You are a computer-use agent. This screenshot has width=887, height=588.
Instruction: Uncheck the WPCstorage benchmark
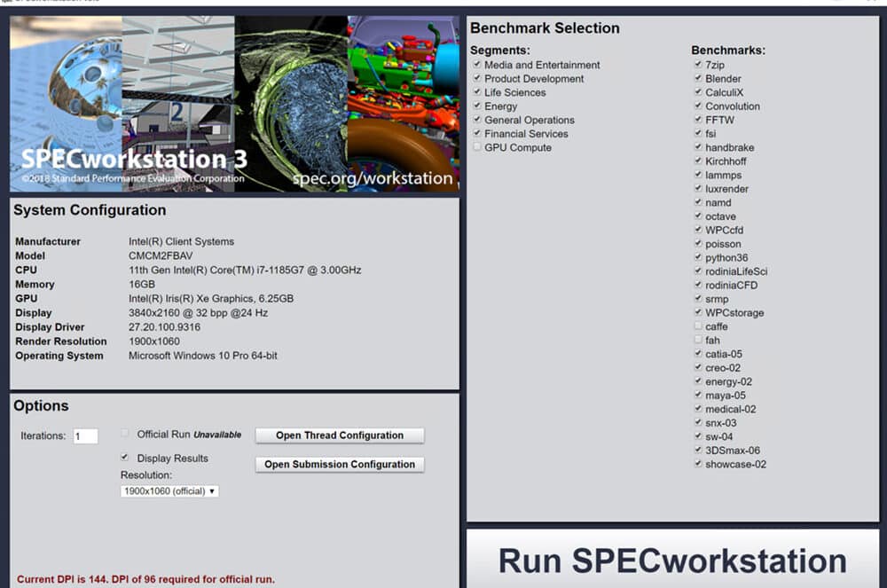(698, 312)
